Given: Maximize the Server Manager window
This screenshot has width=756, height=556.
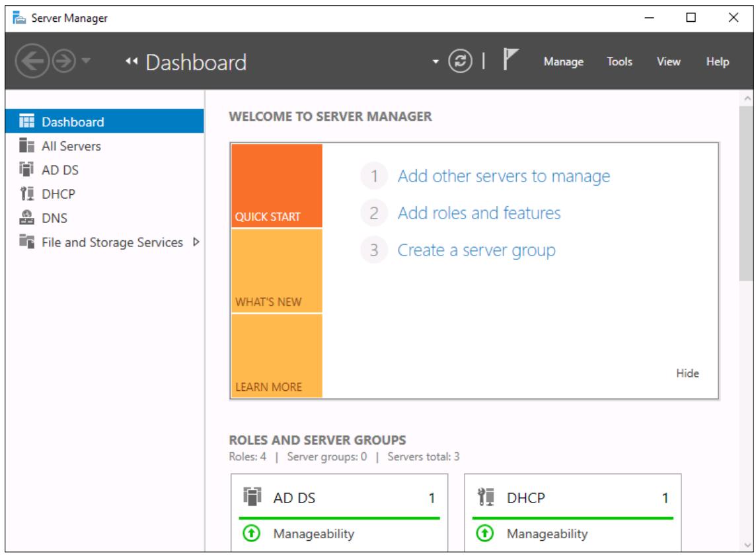Looking at the screenshot, I should pos(691,18).
